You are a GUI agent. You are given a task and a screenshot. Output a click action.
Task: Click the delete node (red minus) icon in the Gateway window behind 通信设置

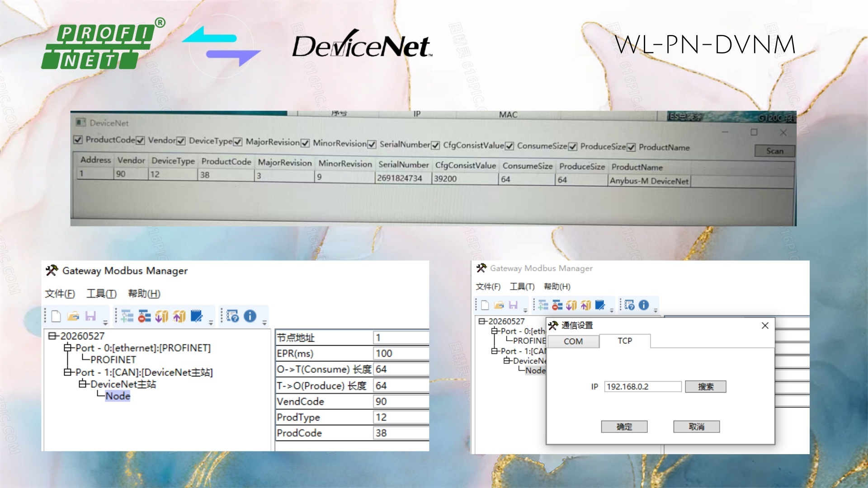(x=557, y=305)
